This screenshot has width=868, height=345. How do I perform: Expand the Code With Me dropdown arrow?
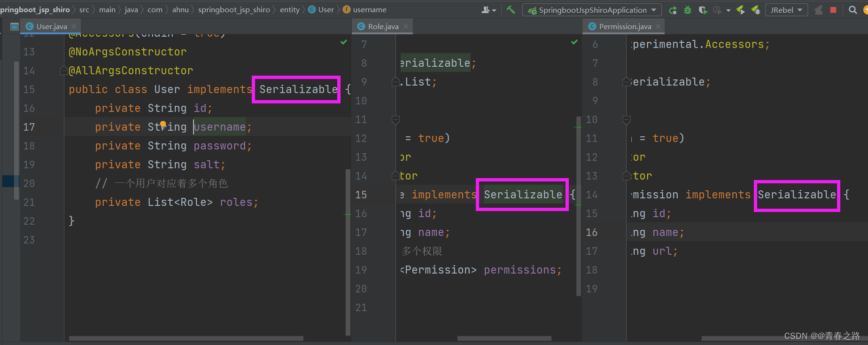494,10
